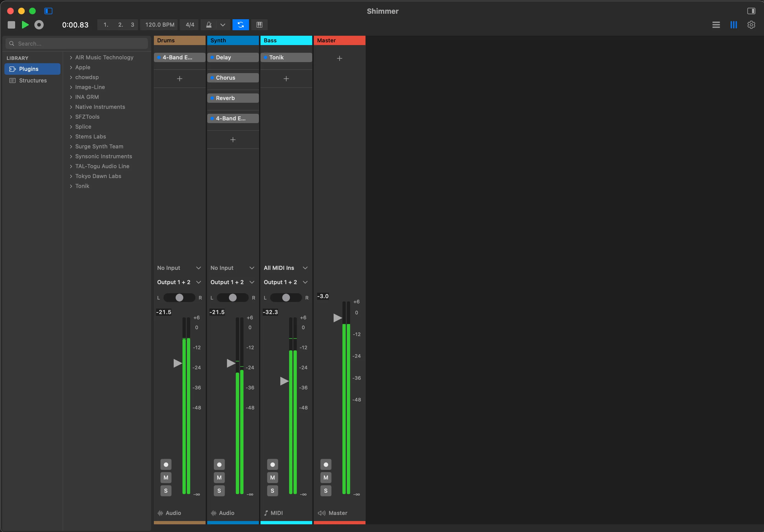This screenshot has height=532, width=764.
Task: Toggle the loop cycle button
Action: [240, 25]
